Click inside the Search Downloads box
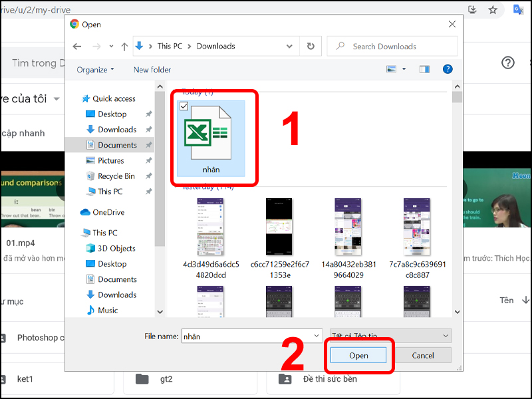The width and height of the screenshot is (532, 399). click(392, 46)
